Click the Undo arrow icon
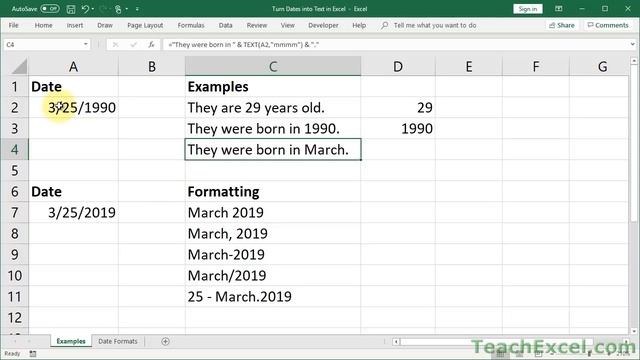The image size is (640, 360). point(85,9)
